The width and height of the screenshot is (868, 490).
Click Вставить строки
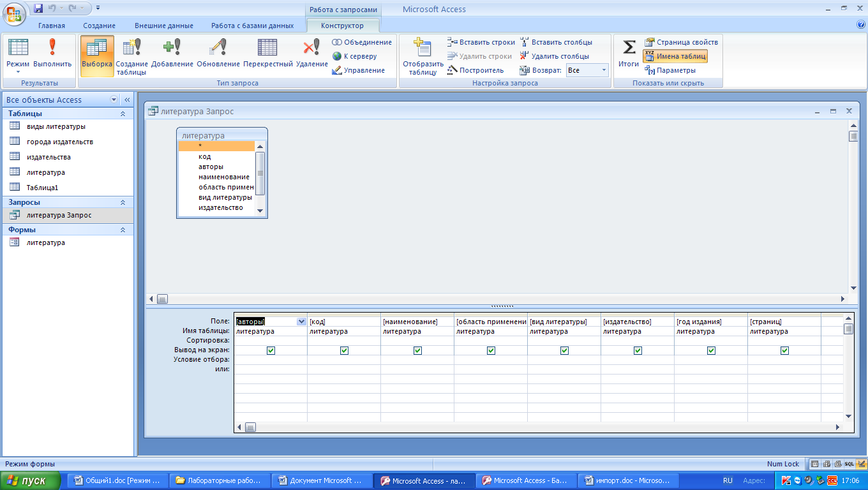tap(481, 42)
